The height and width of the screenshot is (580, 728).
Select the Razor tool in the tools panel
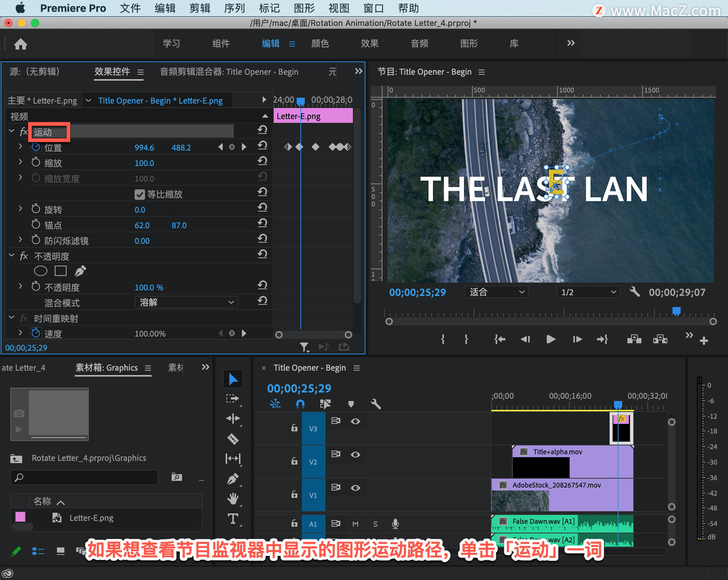coord(233,439)
